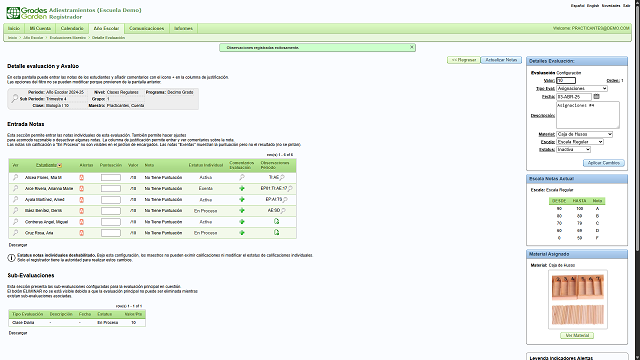Add evaluation comment plus for Báez
The height and width of the screenshot is (360, 640).
pyautogui.click(x=242, y=210)
